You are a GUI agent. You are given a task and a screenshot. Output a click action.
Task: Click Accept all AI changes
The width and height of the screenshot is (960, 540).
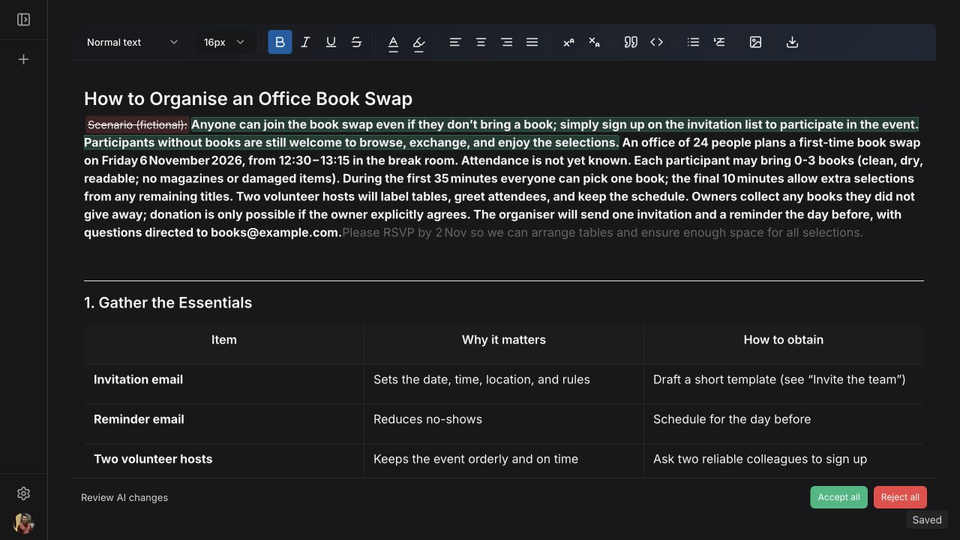pyautogui.click(x=839, y=497)
